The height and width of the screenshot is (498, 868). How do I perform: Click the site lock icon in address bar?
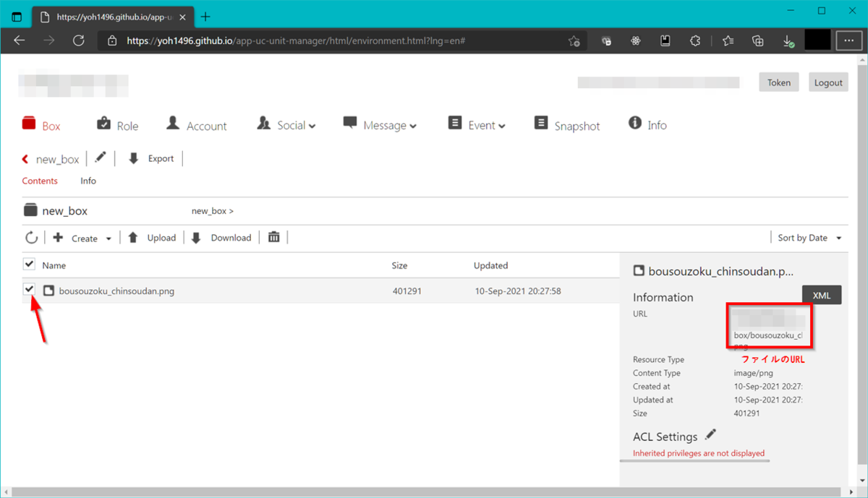click(x=112, y=41)
